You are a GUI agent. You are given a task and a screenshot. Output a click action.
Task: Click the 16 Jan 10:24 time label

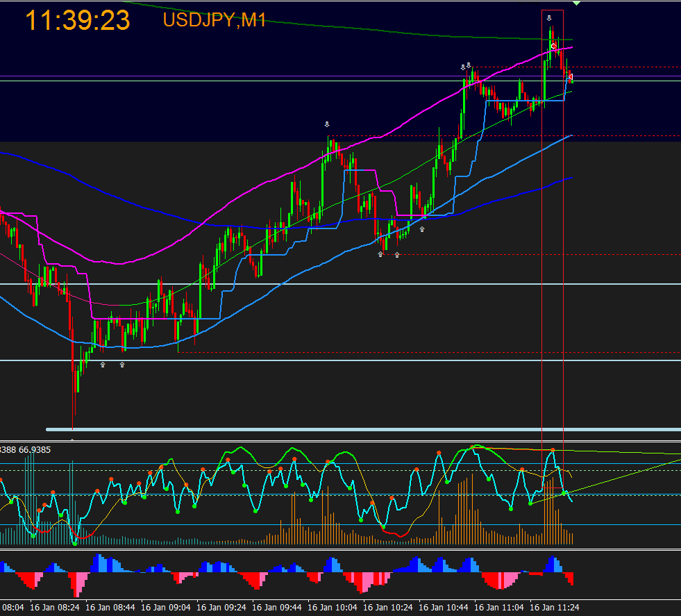click(388, 607)
